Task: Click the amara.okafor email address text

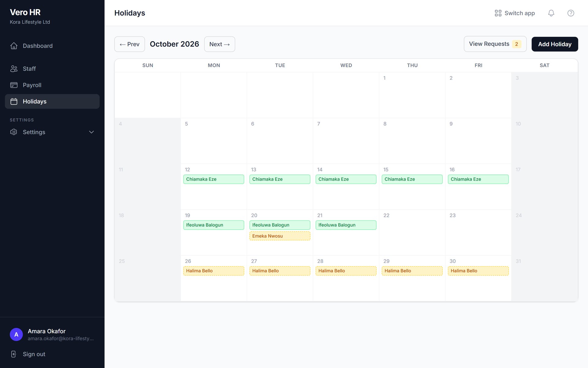Action: (x=61, y=339)
